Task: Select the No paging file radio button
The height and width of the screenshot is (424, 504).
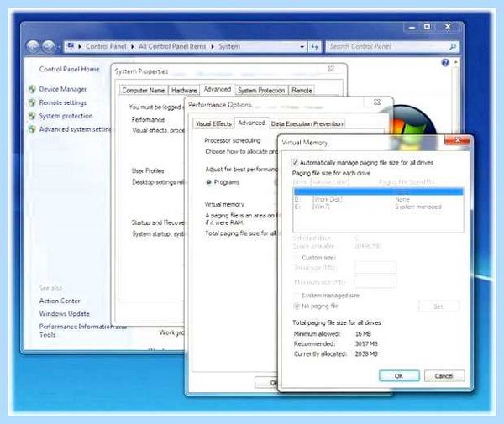Action: (x=296, y=306)
